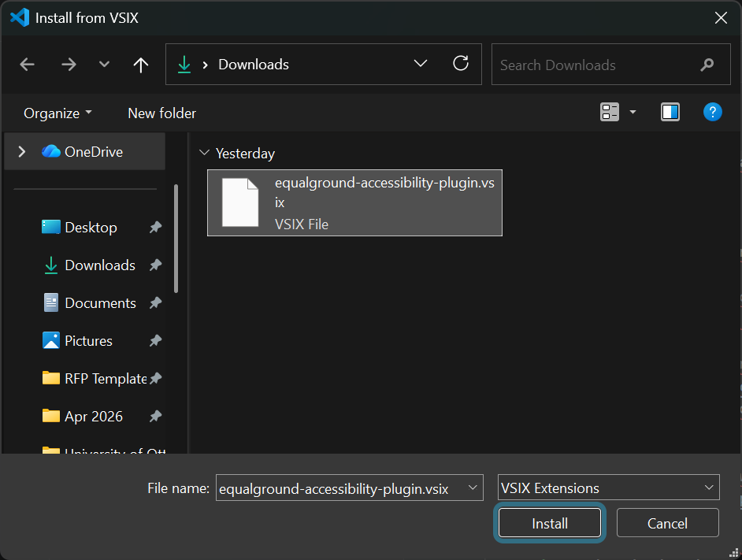Viewport: 742px width, 560px height.
Task: Open the VSIX Extensions file type dropdown
Action: coord(609,488)
